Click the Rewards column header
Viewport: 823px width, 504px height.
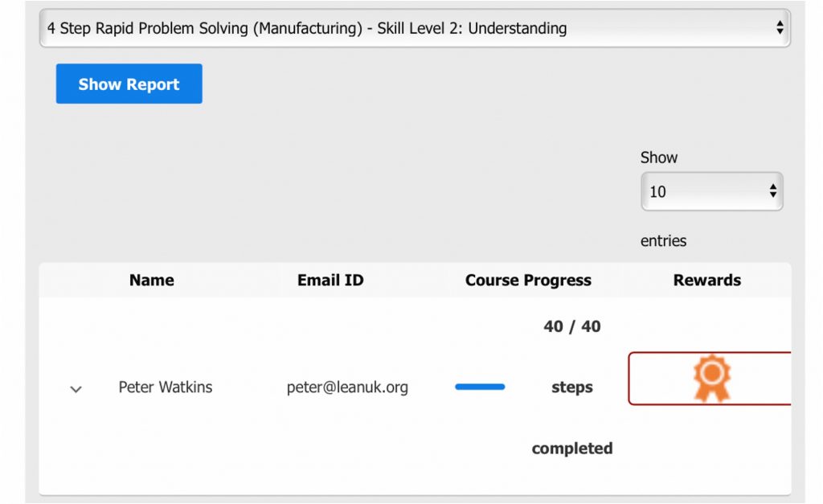(707, 280)
